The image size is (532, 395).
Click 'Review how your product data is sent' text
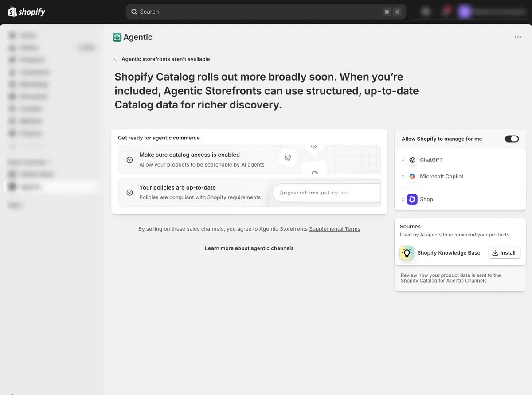coord(451,278)
